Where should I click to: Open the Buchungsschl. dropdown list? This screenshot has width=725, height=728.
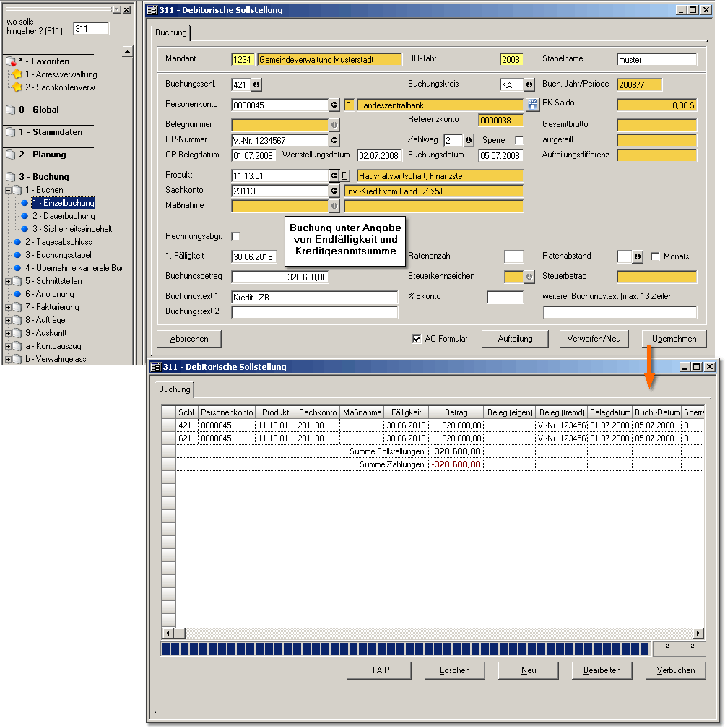click(x=256, y=84)
